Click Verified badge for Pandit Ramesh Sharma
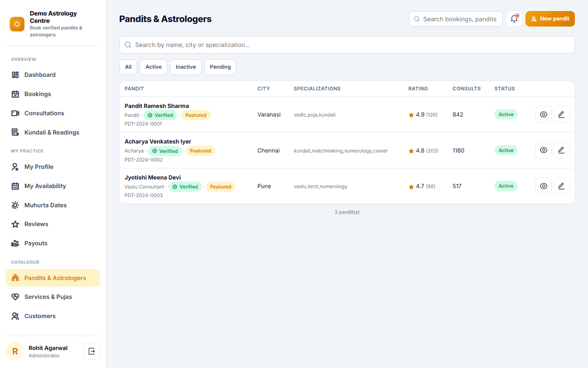588x368 pixels. click(x=160, y=115)
